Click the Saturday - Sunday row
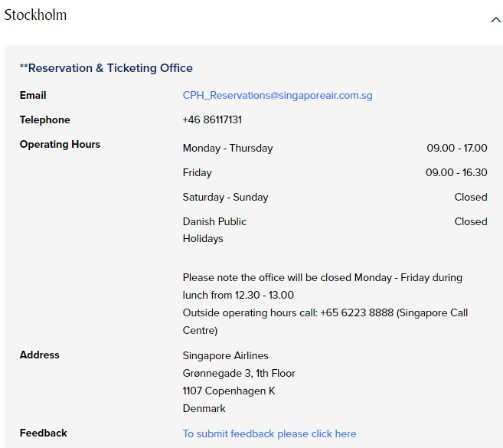 point(225,198)
